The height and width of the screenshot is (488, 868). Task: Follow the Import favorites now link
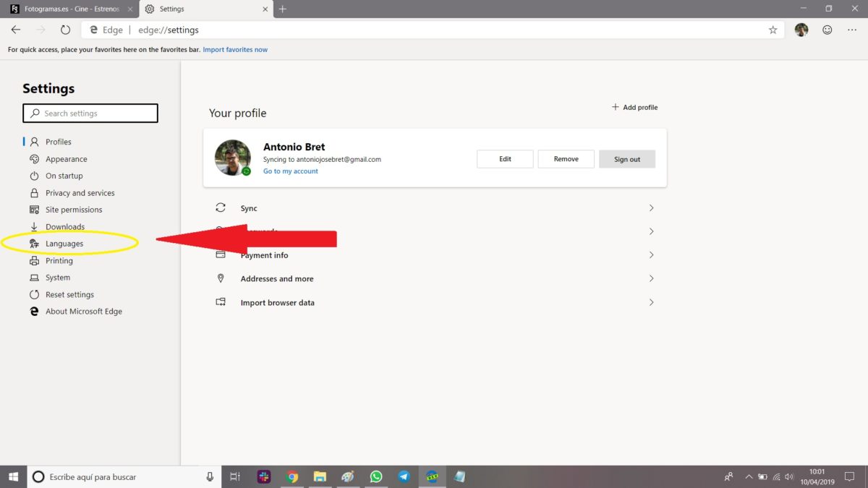(235, 50)
